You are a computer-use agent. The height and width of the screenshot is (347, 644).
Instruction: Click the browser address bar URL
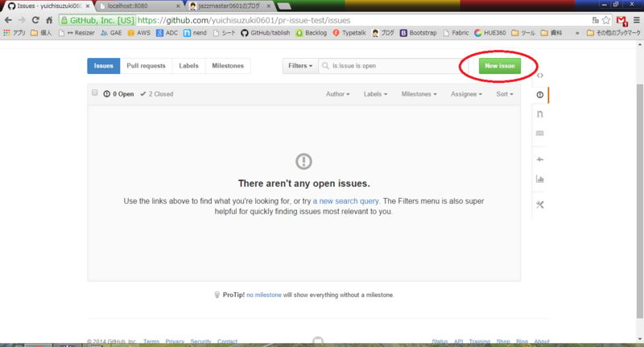244,20
